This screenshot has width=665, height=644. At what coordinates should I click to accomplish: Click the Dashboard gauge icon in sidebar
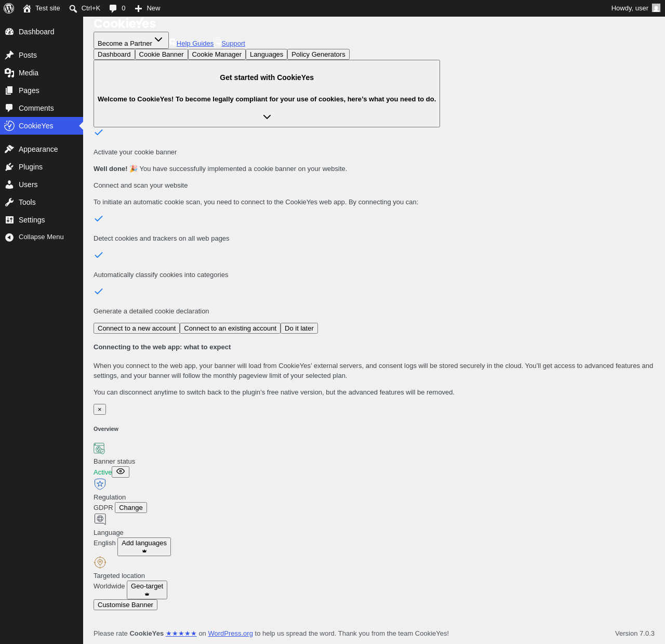(x=9, y=32)
